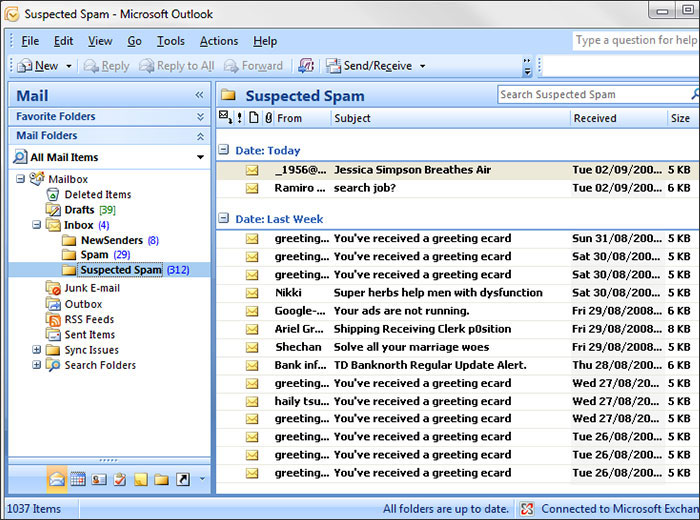Expand the Search Folders node
700x520 pixels.
click(x=37, y=365)
